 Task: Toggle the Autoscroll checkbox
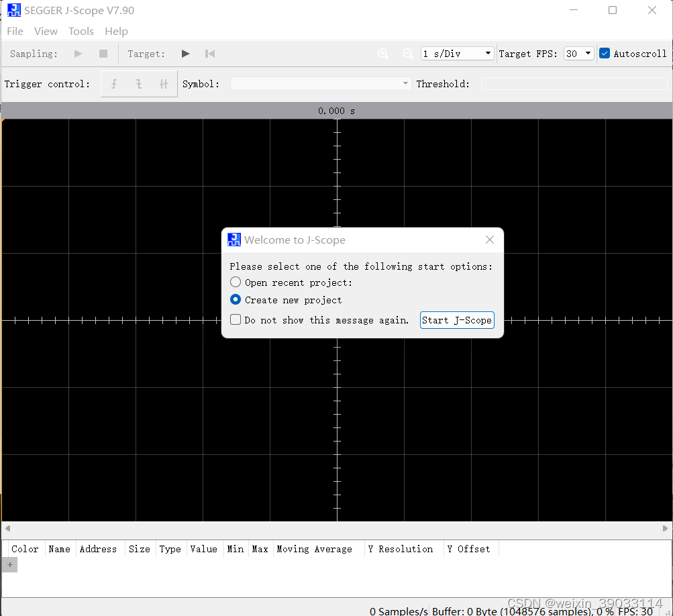coord(605,53)
